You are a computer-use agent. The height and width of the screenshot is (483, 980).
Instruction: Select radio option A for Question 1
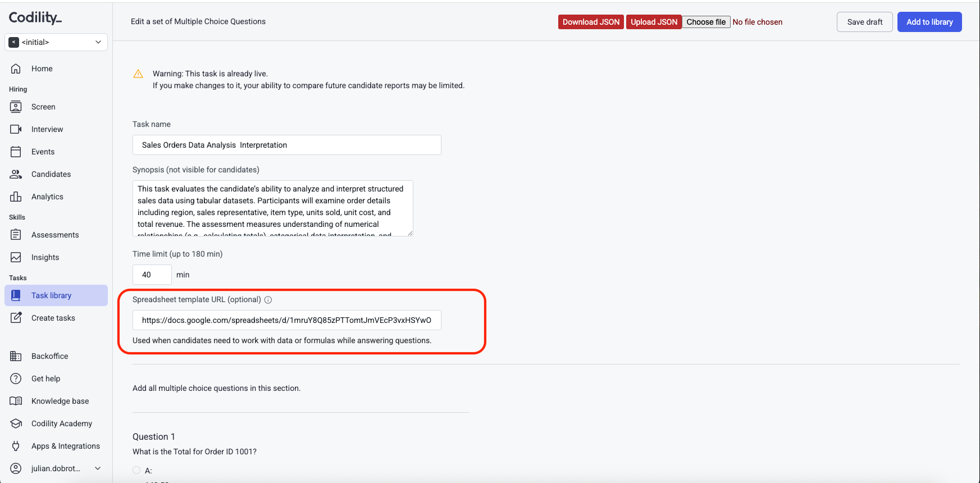136,471
